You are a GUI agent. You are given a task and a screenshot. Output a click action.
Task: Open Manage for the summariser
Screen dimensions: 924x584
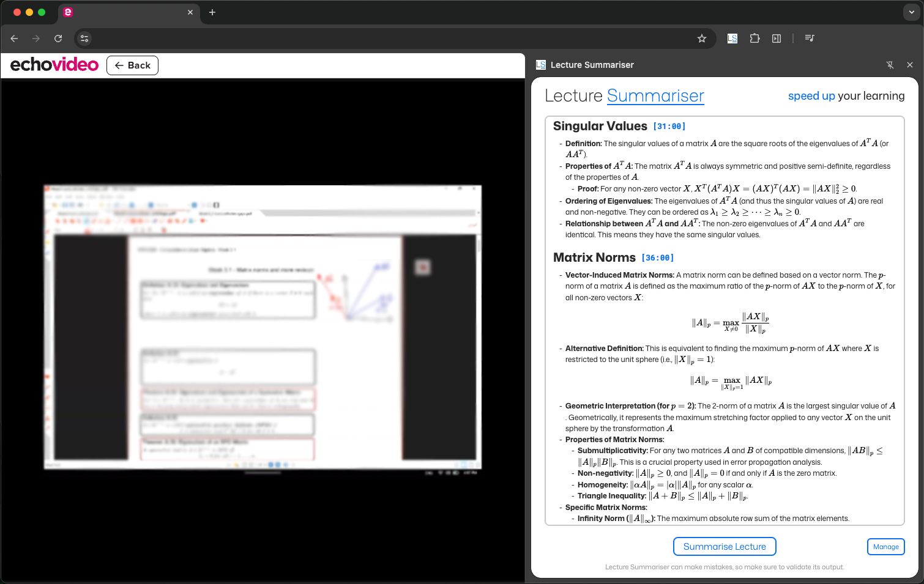(885, 546)
